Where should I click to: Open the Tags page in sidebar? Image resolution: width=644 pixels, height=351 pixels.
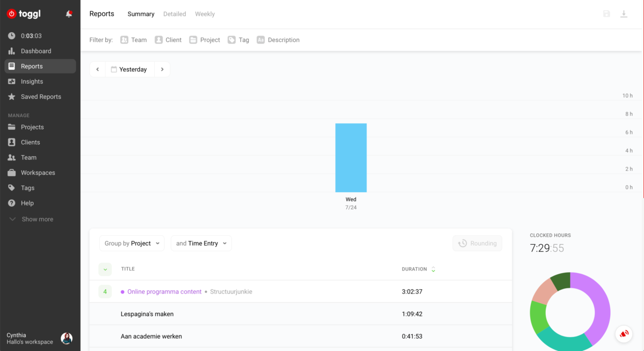pos(27,188)
